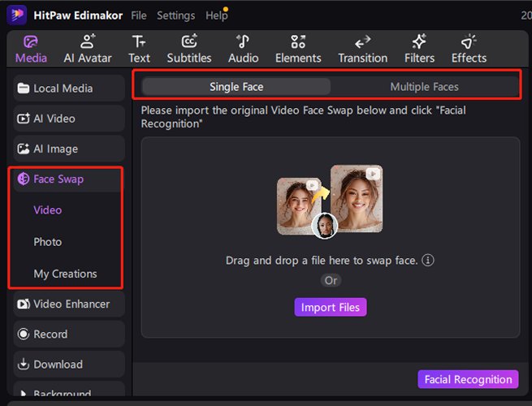
Task: Open the Subtitles panel
Action: [189, 49]
